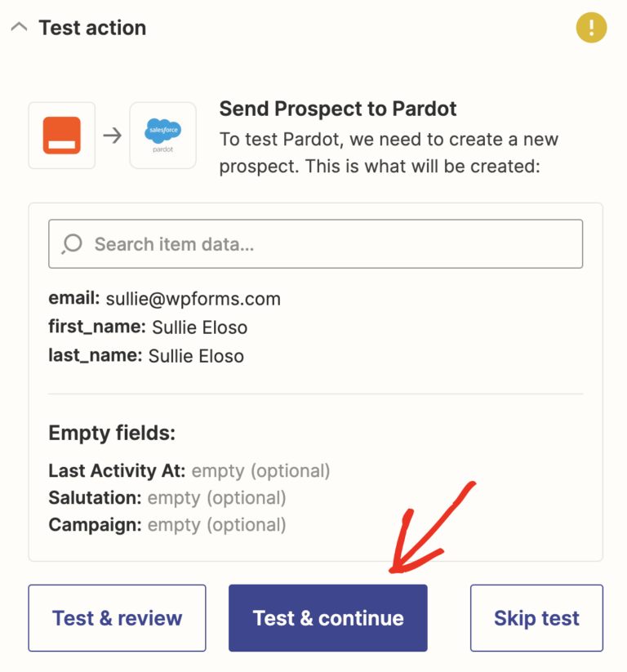Click the Test & continue button

(x=327, y=618)
